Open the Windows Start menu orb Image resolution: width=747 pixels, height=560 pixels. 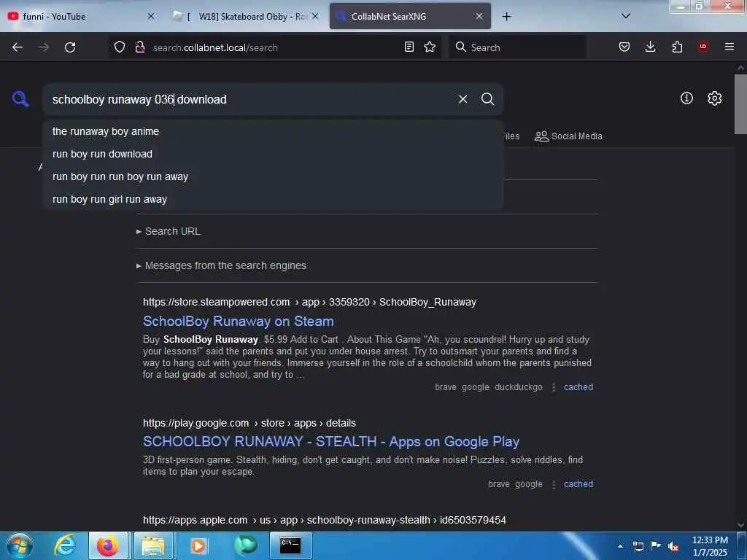click(x=19, y=545)
